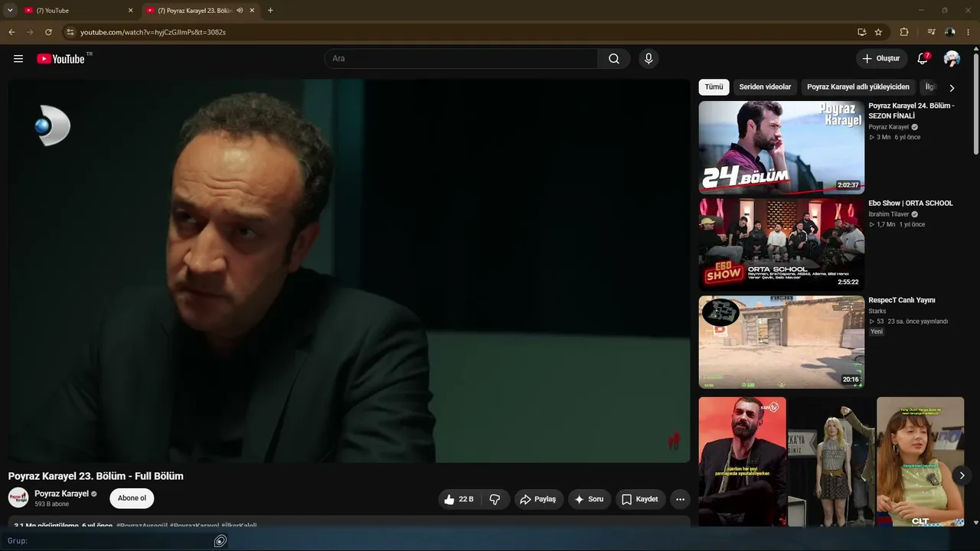This screenshot has width=980, height=551.
Task: Open the notifications bell
Action: coord(923,59)
